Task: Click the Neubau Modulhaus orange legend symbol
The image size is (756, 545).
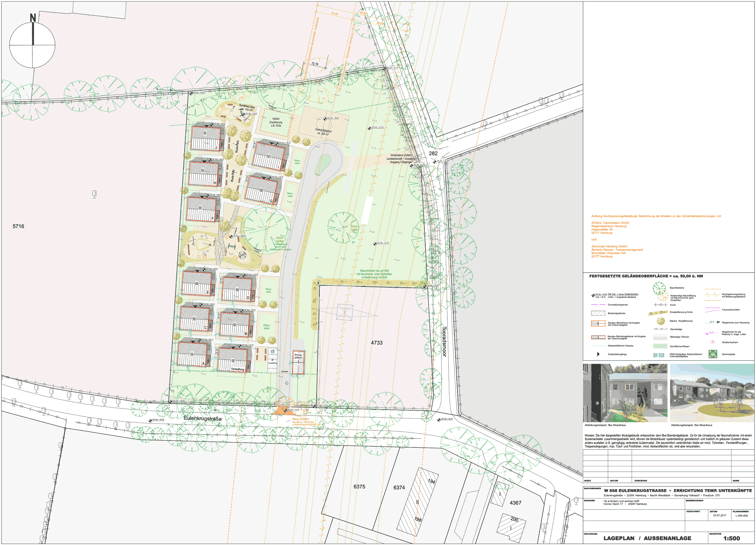Action: click(x=598, y=323)
